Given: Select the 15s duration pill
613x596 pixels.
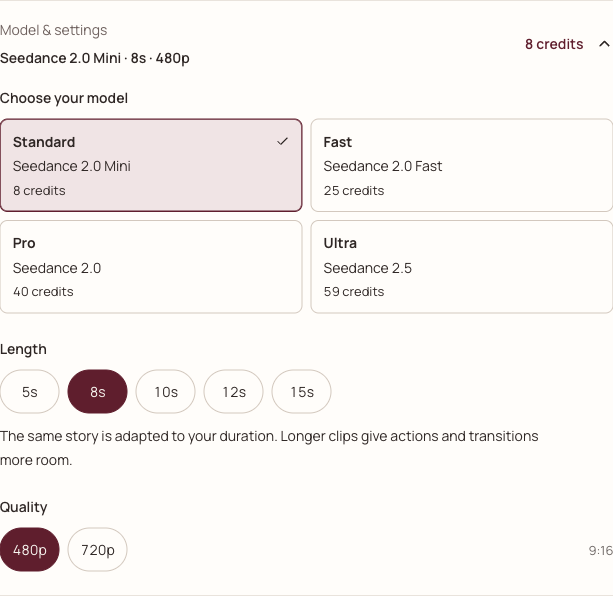Looking at the screenshot, I should [301, 392].
